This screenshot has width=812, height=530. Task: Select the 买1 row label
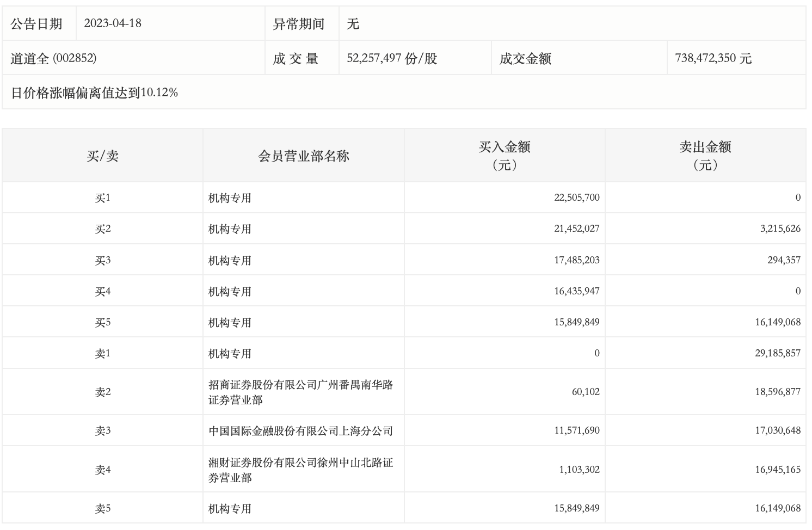point(102,198)
